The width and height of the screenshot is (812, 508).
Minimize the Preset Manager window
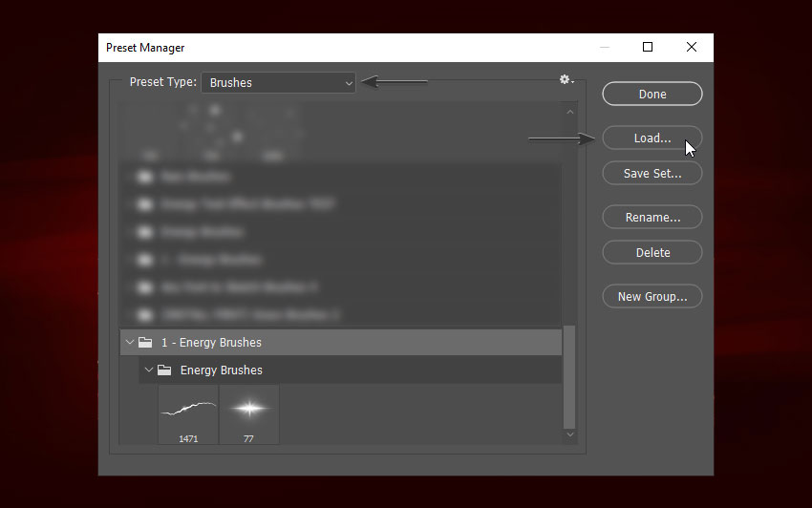pos(604,48)
